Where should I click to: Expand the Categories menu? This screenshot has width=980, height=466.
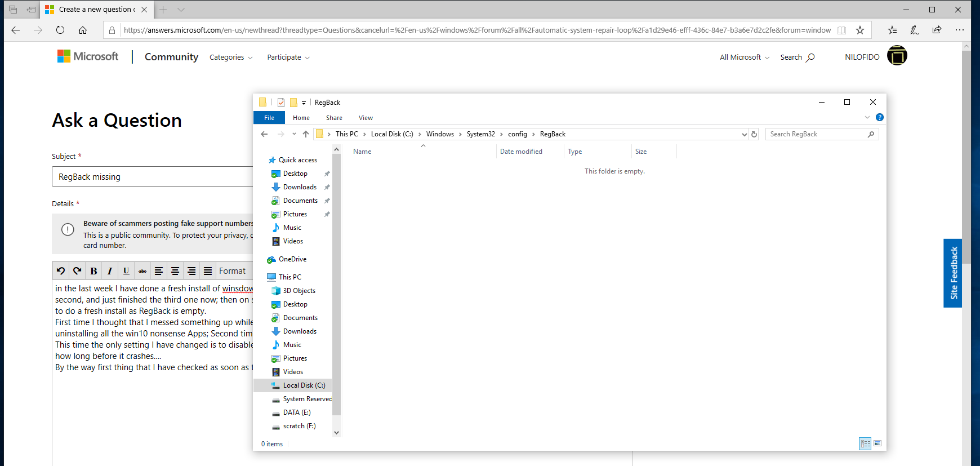tap(231, 57)
